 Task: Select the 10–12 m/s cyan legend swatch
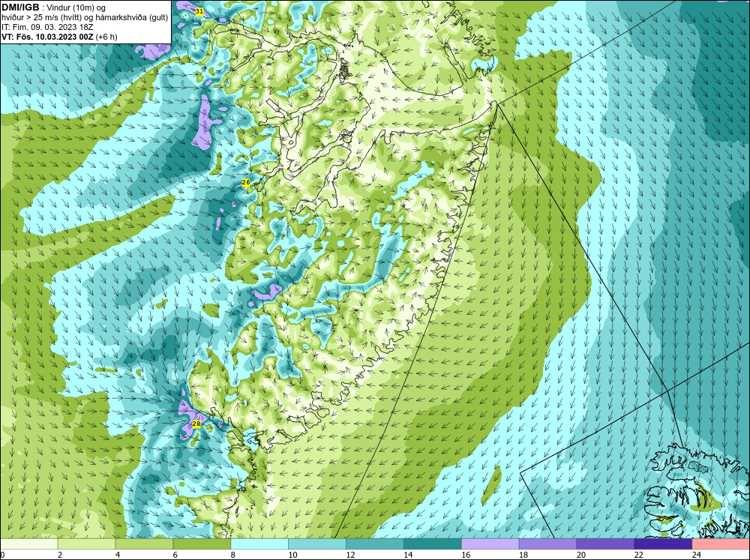[x=317, y=544]
